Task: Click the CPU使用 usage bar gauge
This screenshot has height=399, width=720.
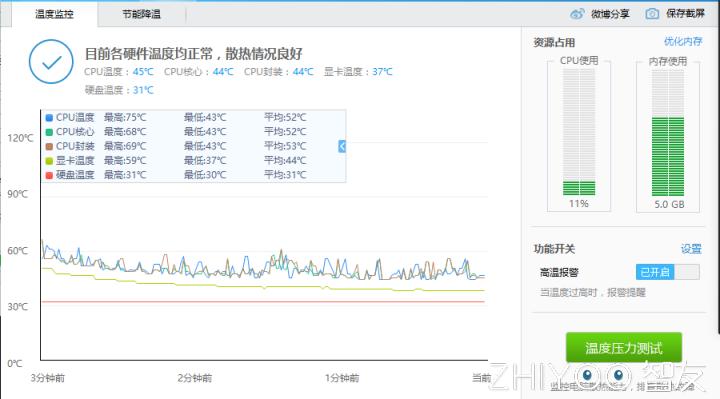Action: [579, 132]
